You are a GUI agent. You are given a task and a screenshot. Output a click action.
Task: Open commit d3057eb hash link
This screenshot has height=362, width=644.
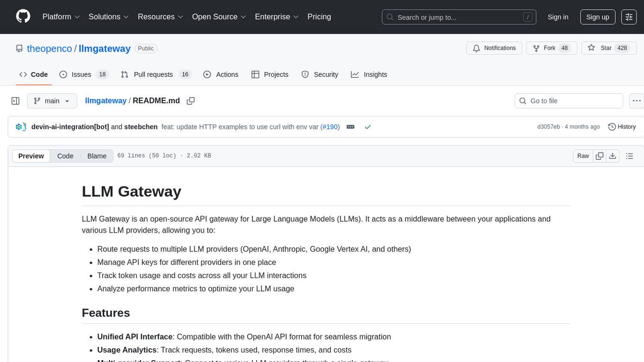(548, 127)
